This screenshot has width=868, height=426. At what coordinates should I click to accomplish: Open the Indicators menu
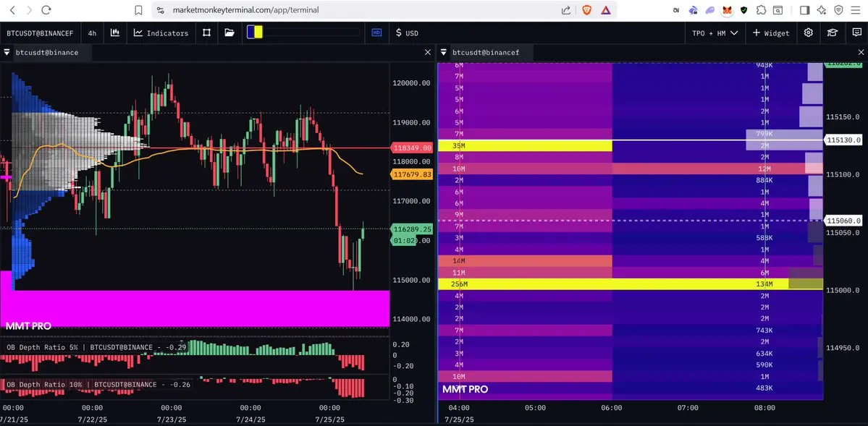point(161,33)
